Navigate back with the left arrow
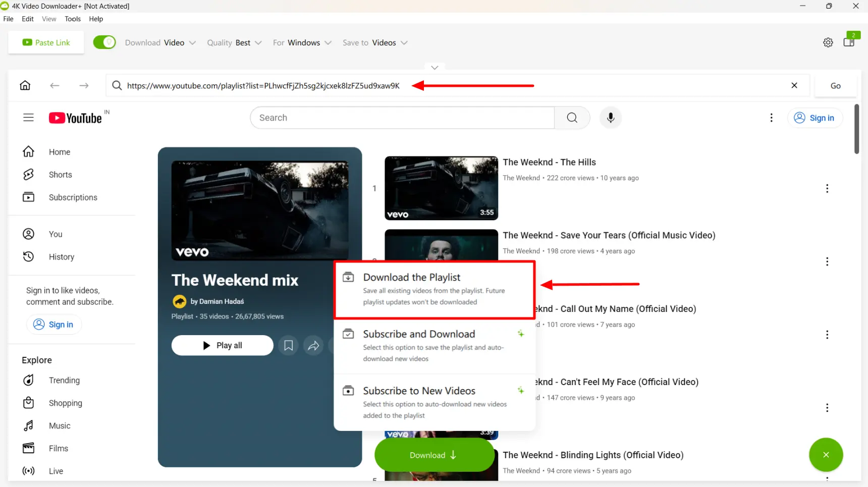 (55, 85)
